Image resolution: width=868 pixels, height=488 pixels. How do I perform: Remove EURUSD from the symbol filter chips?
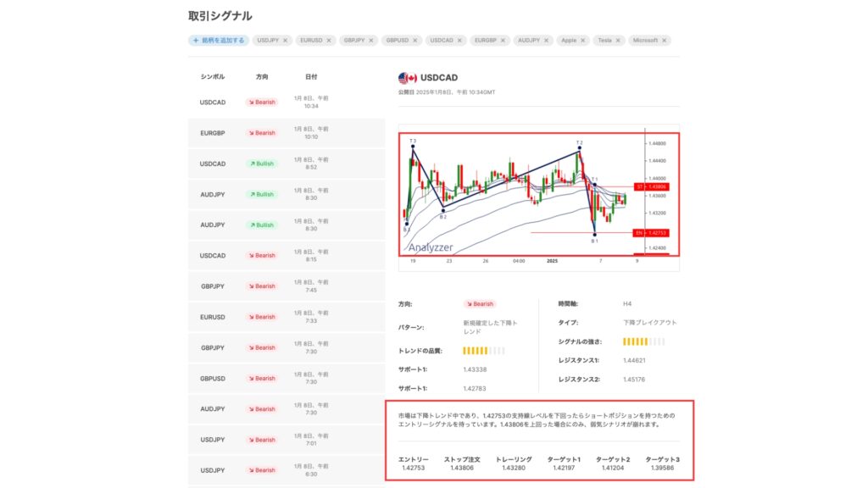pyautogui.click(x=329, y=40)
